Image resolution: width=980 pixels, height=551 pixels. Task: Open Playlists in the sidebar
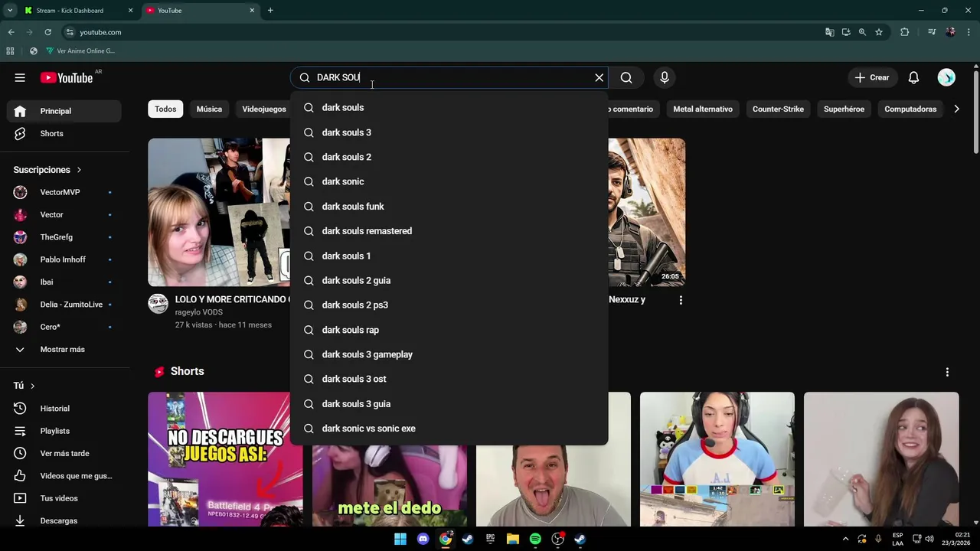pyautogui.click(x=64, y=431)
